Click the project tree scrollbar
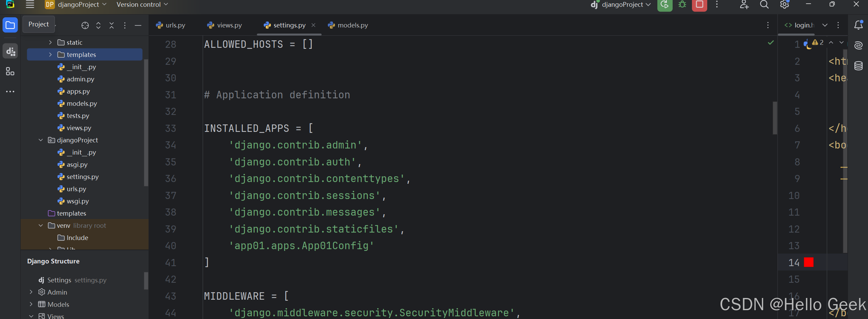 146,123
